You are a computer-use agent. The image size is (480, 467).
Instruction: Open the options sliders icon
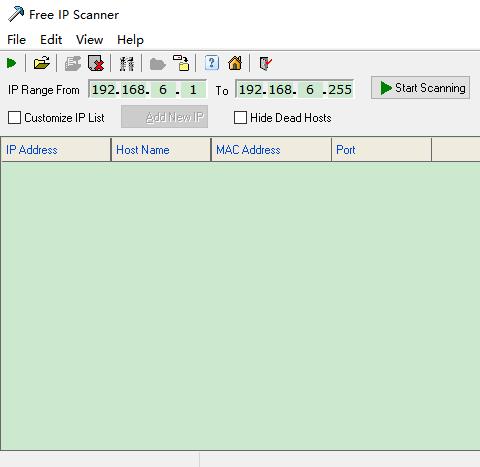pos(127,63)
